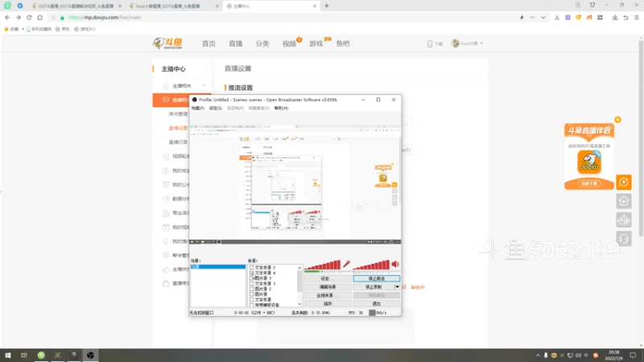The image size is (644, 362).
Task: Open browser home page button
Action: 39,18
